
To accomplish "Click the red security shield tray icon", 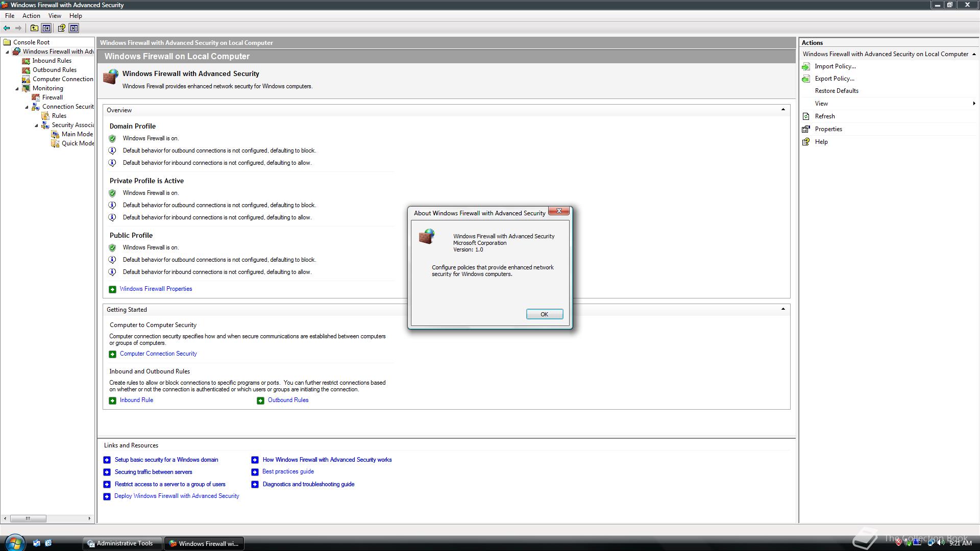I will click(x=898, y=543).
